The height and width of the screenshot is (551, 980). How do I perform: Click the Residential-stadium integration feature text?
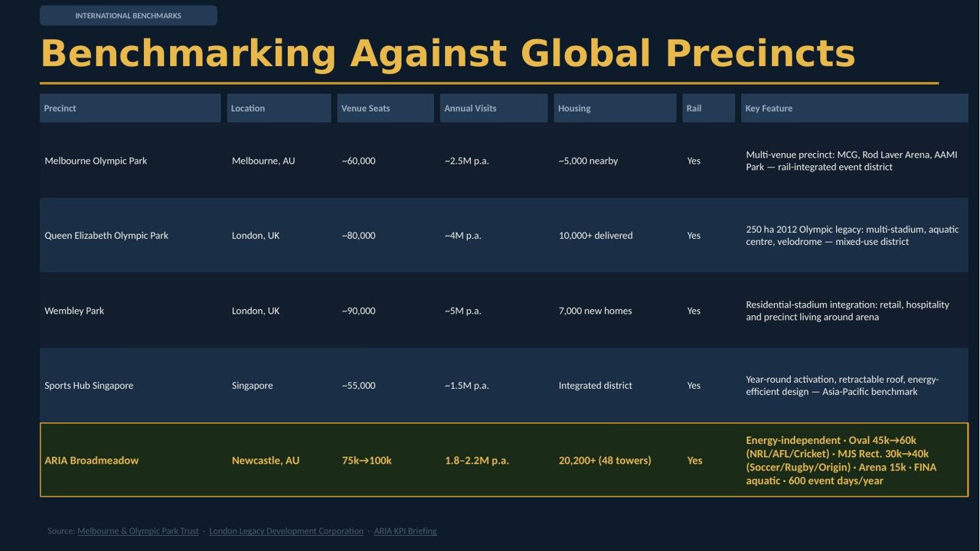click(x=848, y=311)
